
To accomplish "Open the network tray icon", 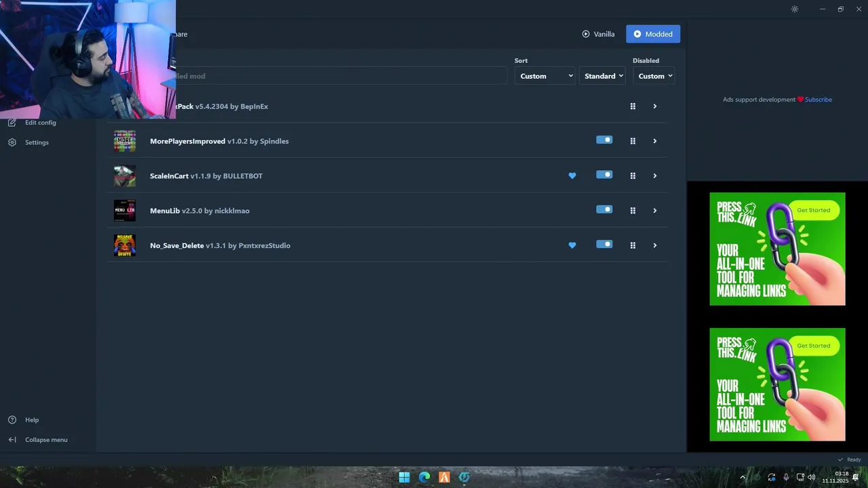I will pos(800,477).
